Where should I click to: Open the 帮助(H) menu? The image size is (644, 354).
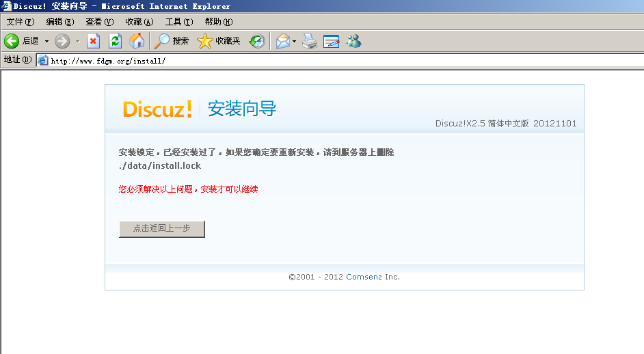219,22
